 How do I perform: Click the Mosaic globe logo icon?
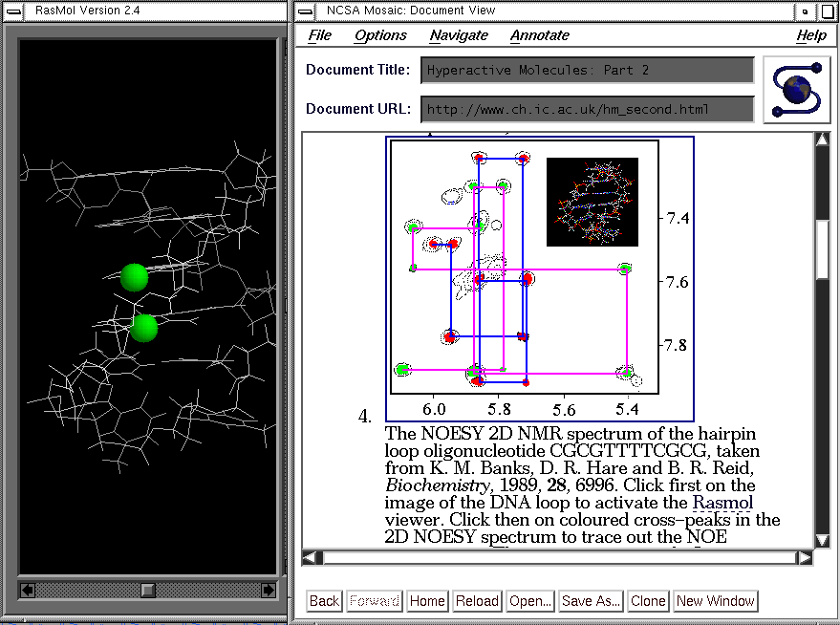pyautogui.click(x=798, y=89)
